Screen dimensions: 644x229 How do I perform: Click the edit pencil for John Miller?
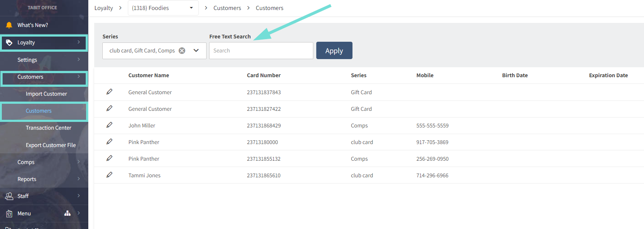109,125
